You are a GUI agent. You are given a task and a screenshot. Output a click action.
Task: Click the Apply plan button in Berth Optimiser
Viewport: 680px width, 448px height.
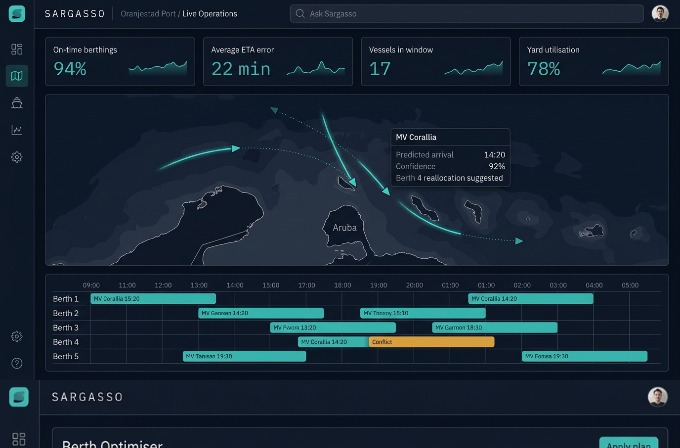[628, 443]
